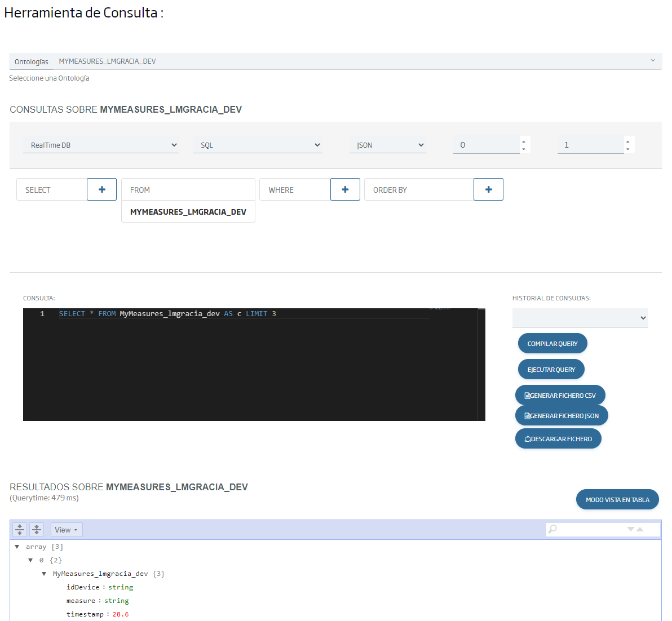Click the cloud icon on Descargar Fichero
672x621 pixels.
pos(527,438)
